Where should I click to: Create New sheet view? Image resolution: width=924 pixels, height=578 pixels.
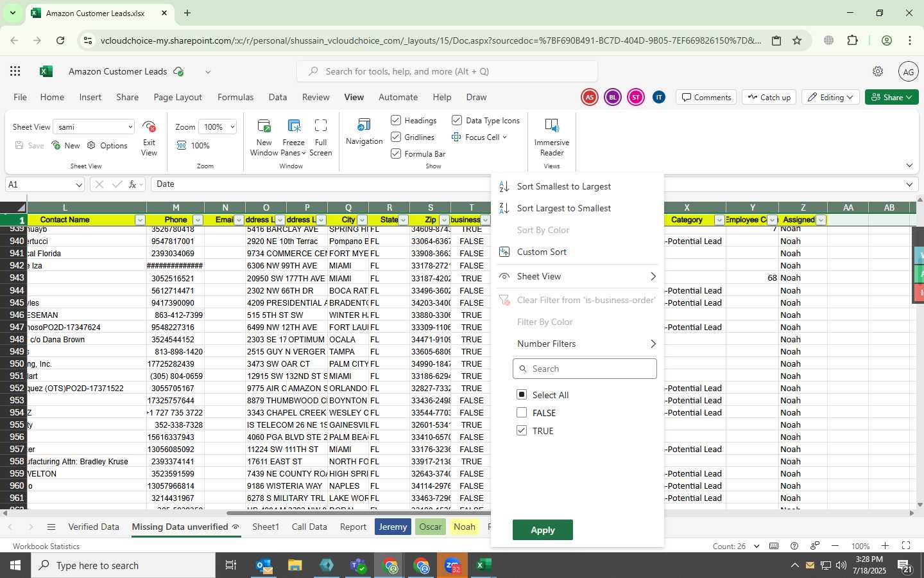pos(66,146)
